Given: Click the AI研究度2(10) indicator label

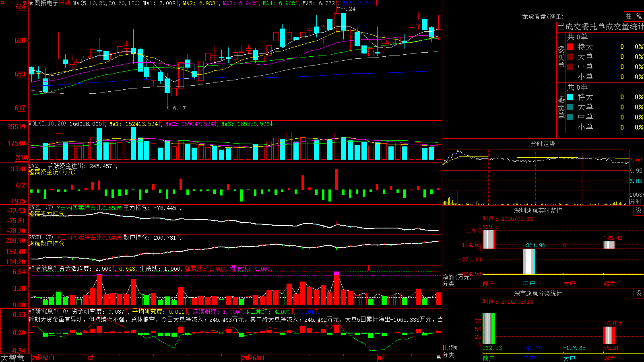Looking at the screenshot, I should [x=48, y=311].
